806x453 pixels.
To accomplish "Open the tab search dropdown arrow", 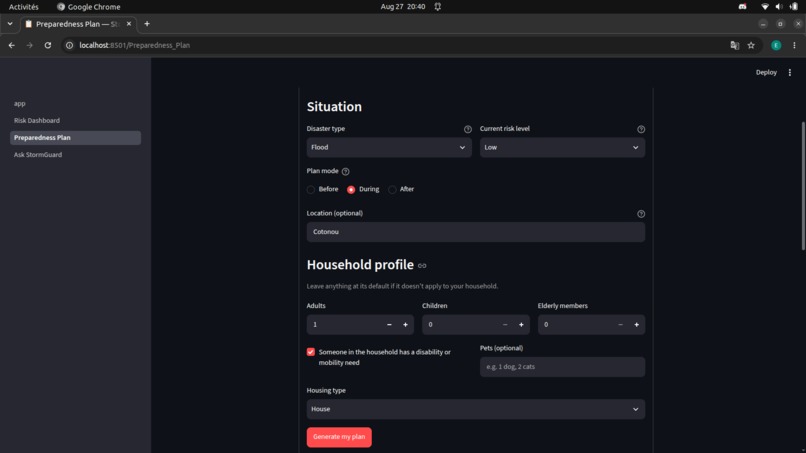I will [x=10, y=24].
